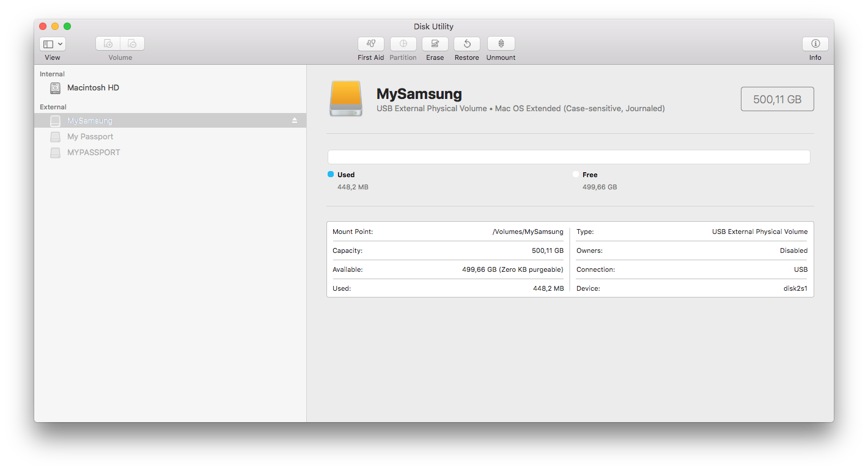Select My Passport in sidebar
Image resolution: width=868 pixels, height=471 pixels.
point(170,137)
